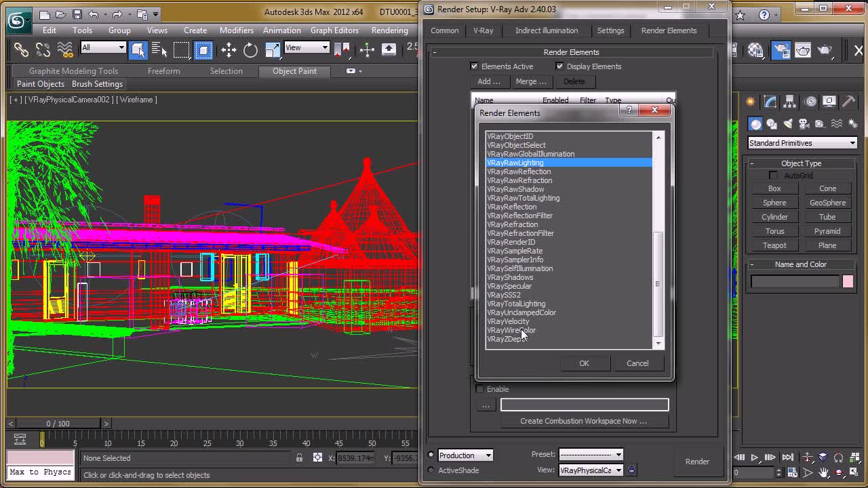The width and height of the screenshot is (868, 488).
Task: Activate the Select Object tool
Action: tap(138, 49)
